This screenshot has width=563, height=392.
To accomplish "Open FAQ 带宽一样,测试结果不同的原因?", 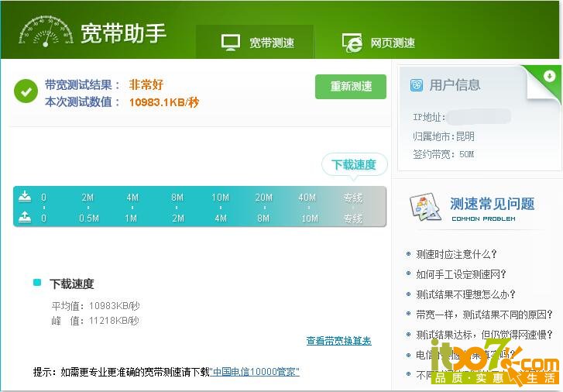I will click(484, 315).
